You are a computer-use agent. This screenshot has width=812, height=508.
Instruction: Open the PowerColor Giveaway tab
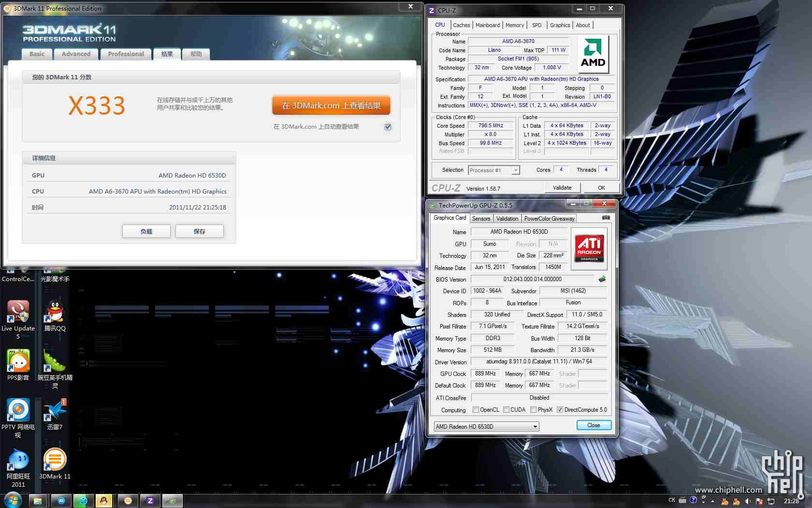tap(549, 219)
